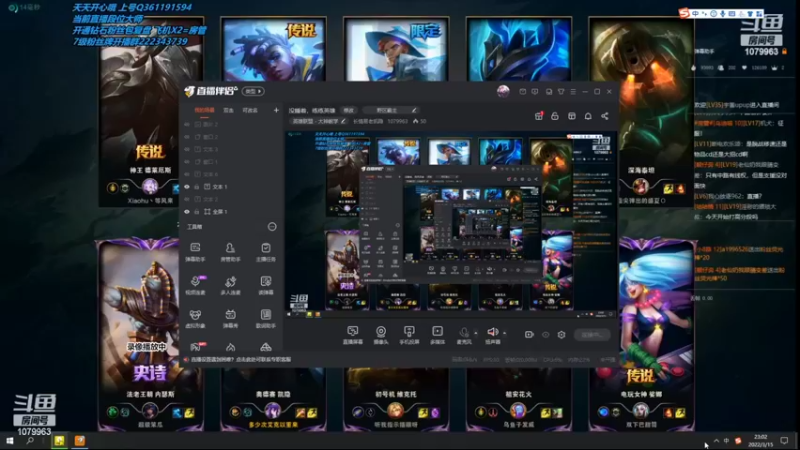The image size is (800, 450).
Task: Open the stream settings help notice link
Action: click(241, 360)
